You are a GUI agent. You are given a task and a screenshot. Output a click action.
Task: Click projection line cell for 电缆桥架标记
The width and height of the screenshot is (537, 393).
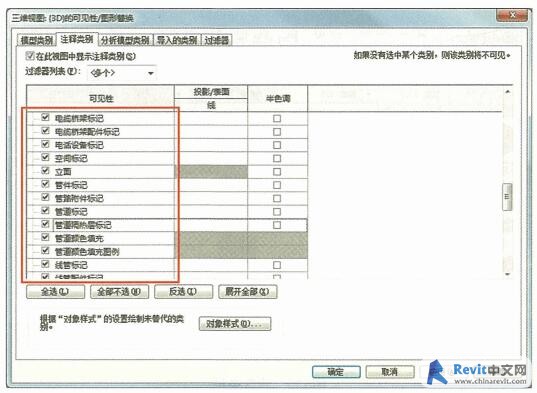click(x=211, y=118)
